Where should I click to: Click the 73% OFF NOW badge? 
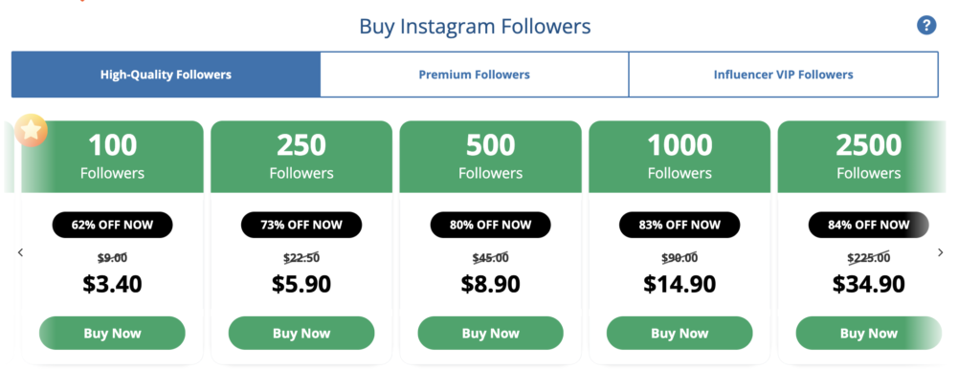coord(301,225)
